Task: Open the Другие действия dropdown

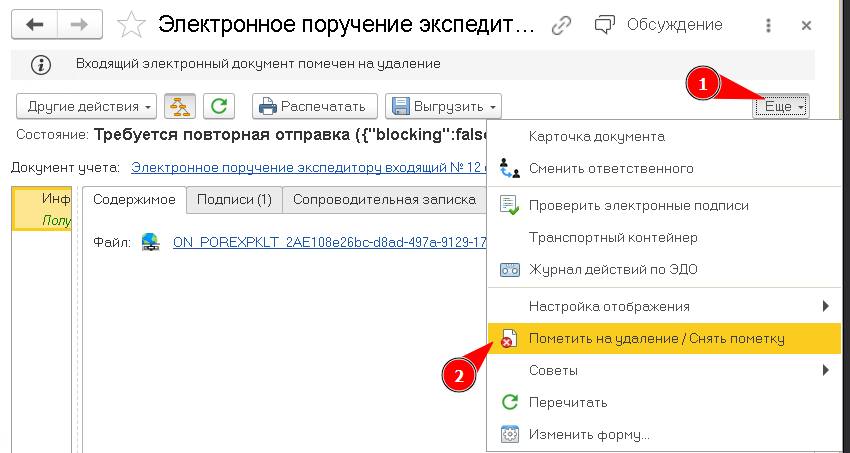Action: tap(87, 106)
